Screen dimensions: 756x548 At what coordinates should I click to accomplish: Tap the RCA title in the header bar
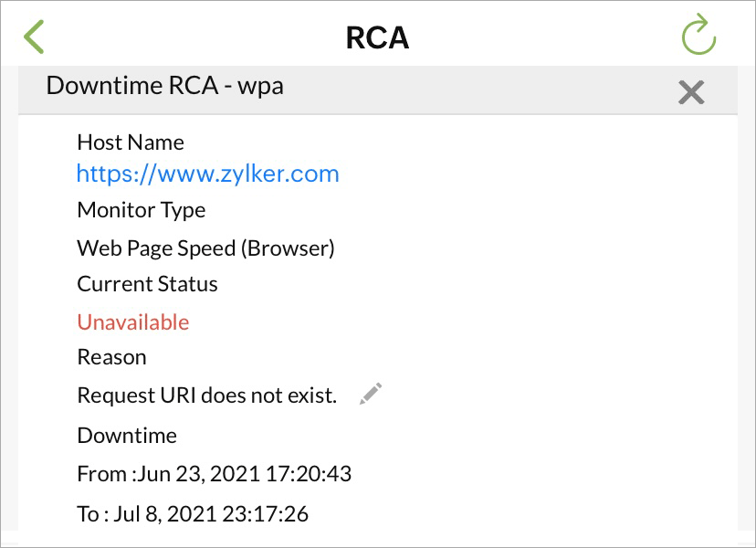(377, 37)
